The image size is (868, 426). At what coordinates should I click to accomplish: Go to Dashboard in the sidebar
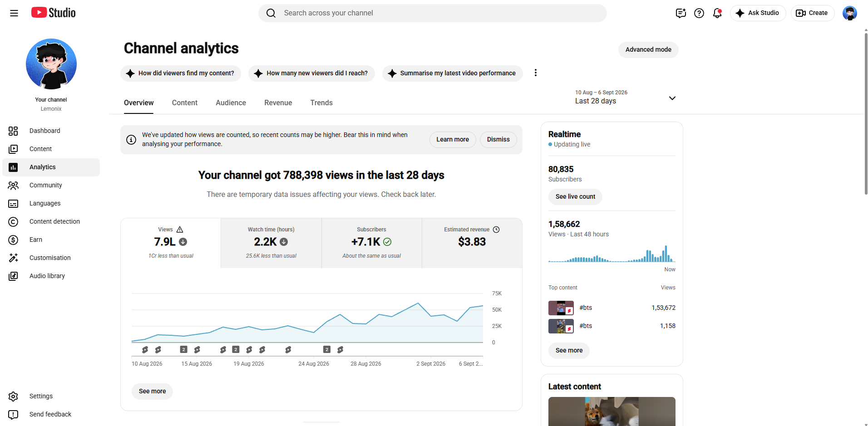click(x=51, y=131)
